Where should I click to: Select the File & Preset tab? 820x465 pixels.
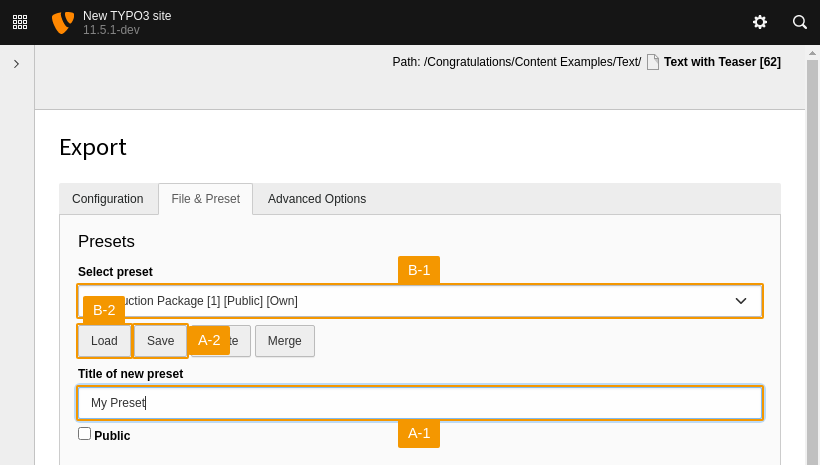pos(205,199)
